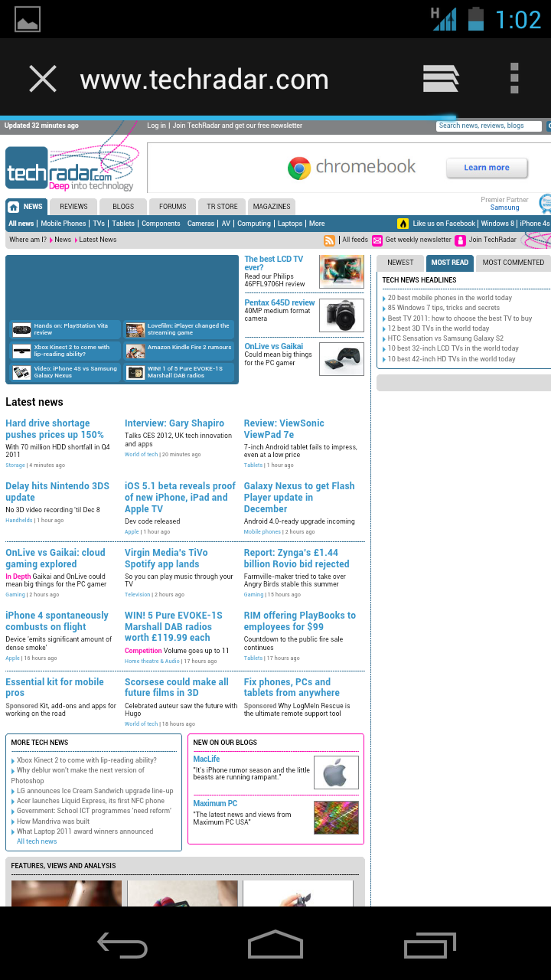
Task: Open MacLife blog title link
Action: click(x=207, y=759)
